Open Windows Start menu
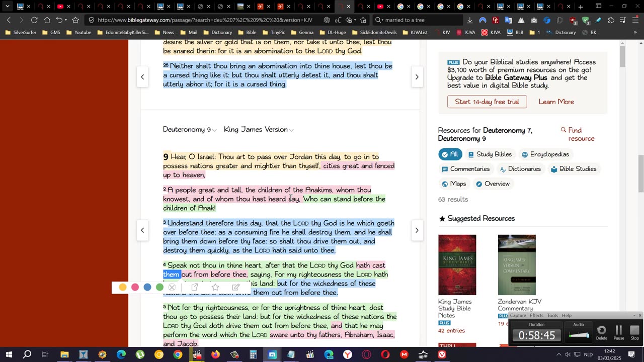This screenshot has width=644, height=362. pos(9,354)
